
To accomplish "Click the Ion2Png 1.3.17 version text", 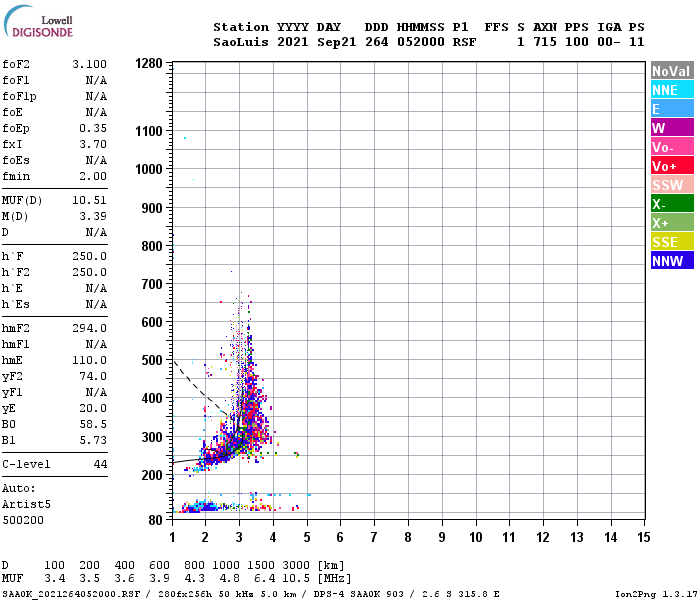I will (656, 594).
